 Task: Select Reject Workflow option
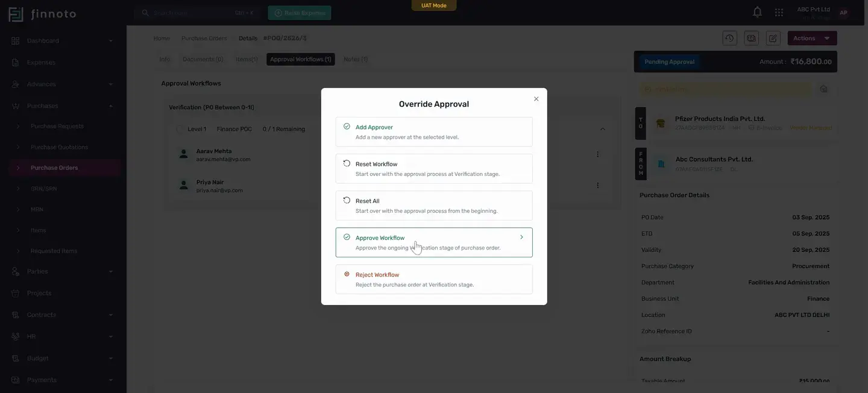click(434, 279)
